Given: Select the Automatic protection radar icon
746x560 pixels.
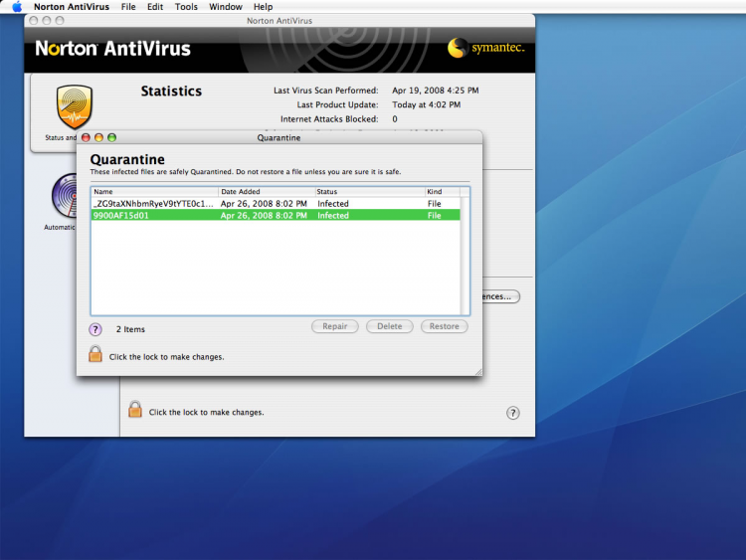Looking at the screenshot, I should (65, 196).
